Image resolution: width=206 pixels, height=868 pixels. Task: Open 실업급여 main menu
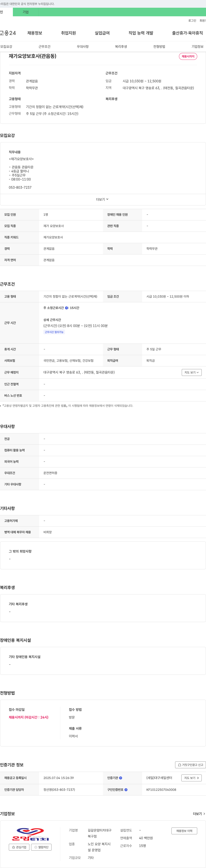102,33
